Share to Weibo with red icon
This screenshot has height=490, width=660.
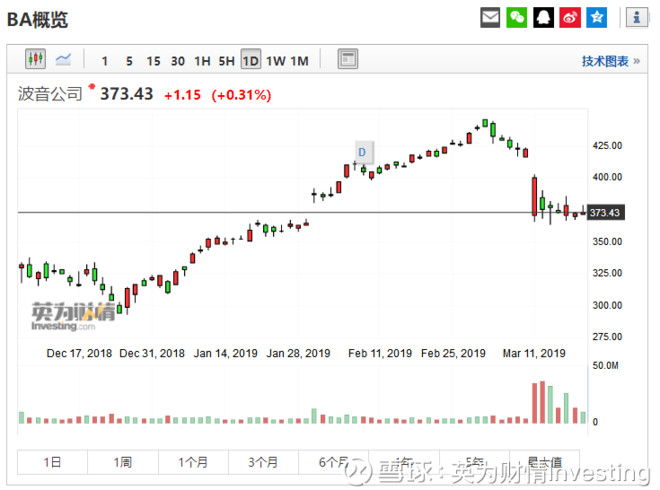pyautogui.click(x=570, y=18)
